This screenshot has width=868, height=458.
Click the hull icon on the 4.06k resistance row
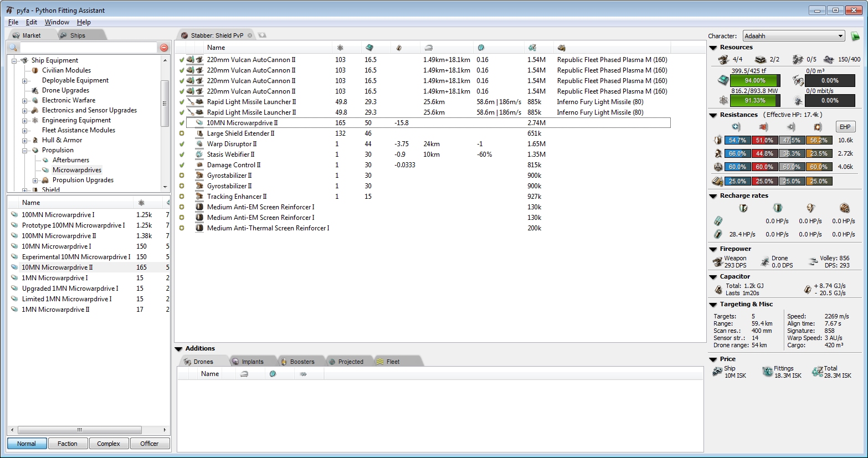tap(718, 167)
